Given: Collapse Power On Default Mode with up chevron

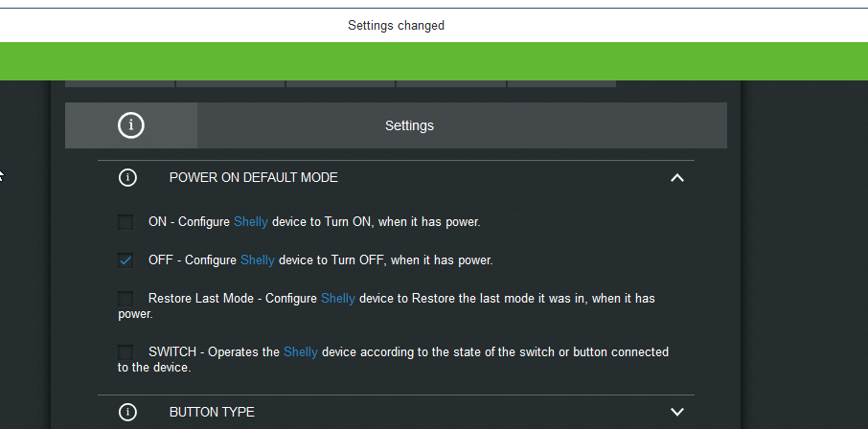Looking at the screenshot, I should coord(677,178).
